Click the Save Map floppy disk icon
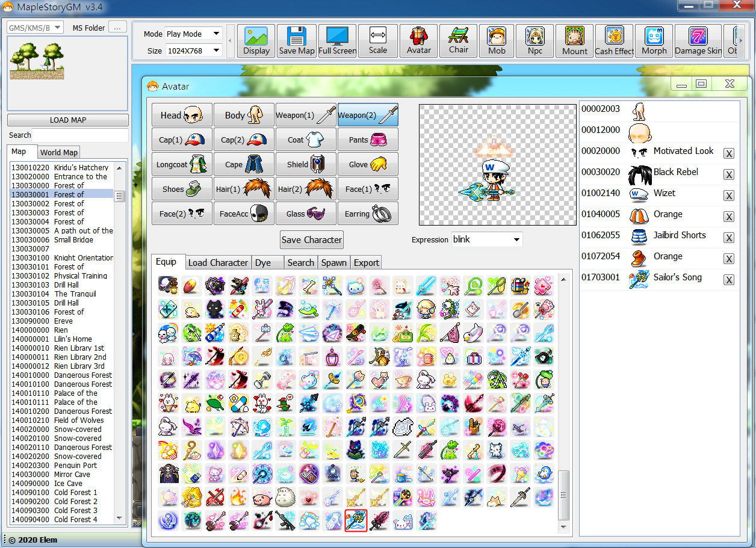 pos(297,41)
